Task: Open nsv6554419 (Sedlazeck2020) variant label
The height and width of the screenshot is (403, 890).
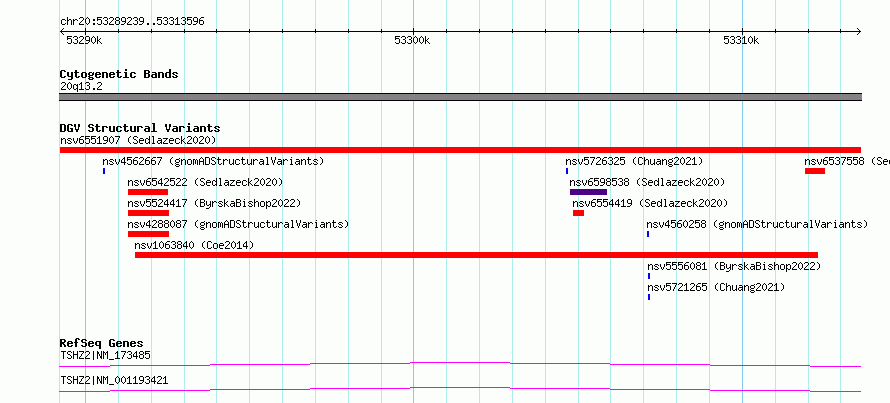Action: tap(650, 203)
